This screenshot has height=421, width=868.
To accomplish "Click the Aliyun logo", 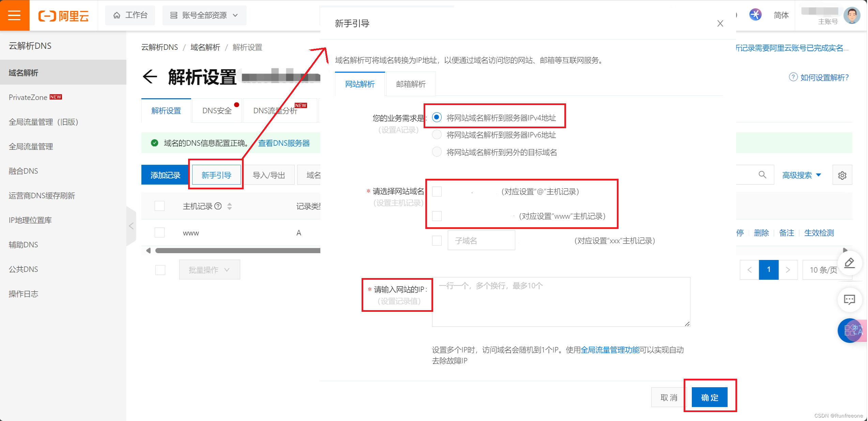I will 64,16.
